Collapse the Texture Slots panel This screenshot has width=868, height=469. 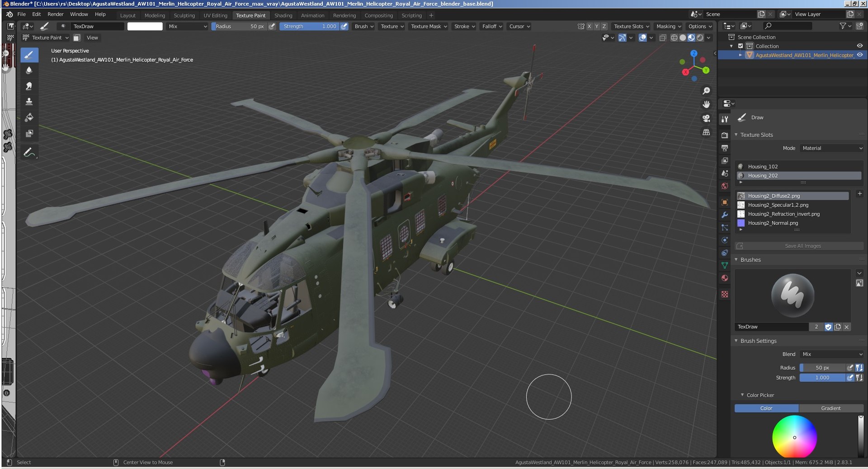(x=736, y=135)
